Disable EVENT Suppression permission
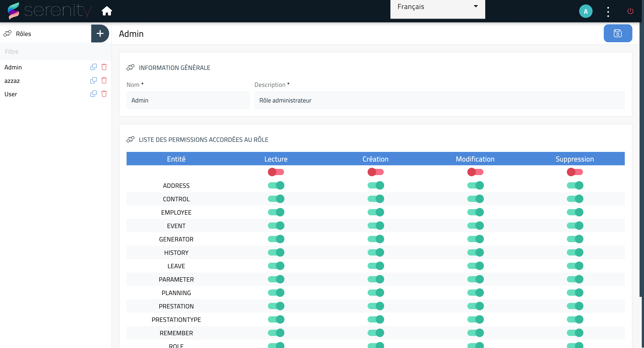The height and width of the screenshot is (348, 644). click(x=575, y=226)
